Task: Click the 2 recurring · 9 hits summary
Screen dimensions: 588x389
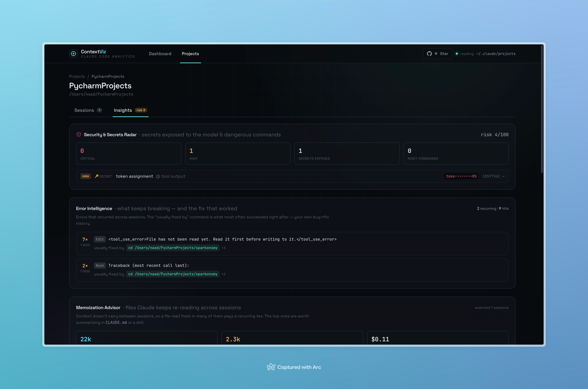Action: click(493, 208)
